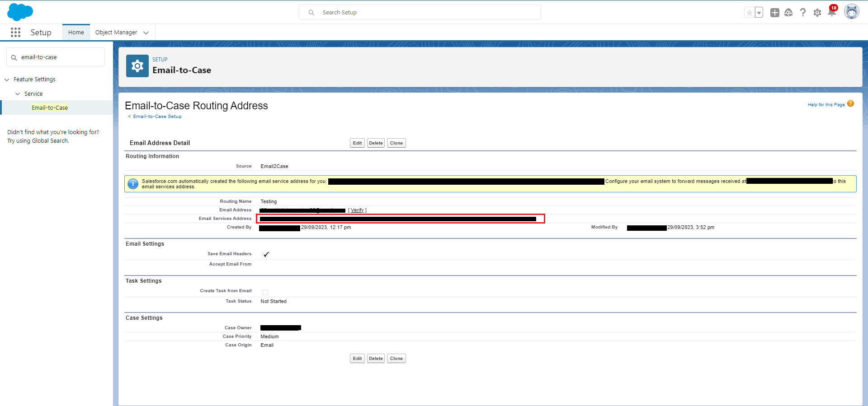Click the Setup gear icon
Image resolution: width=868 pixels, height=406 pixels.
[817, 13]
